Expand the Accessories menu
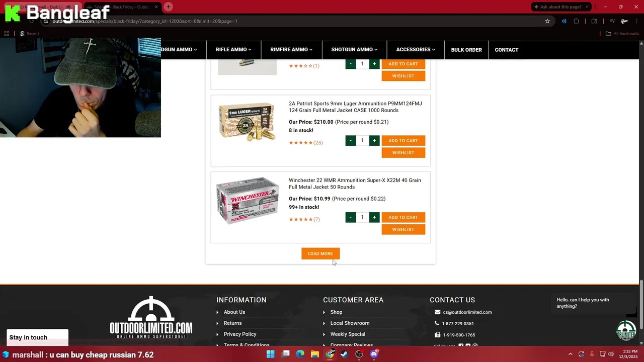Image resolution: width=644 pixels, height=362 pixels. 416,50
